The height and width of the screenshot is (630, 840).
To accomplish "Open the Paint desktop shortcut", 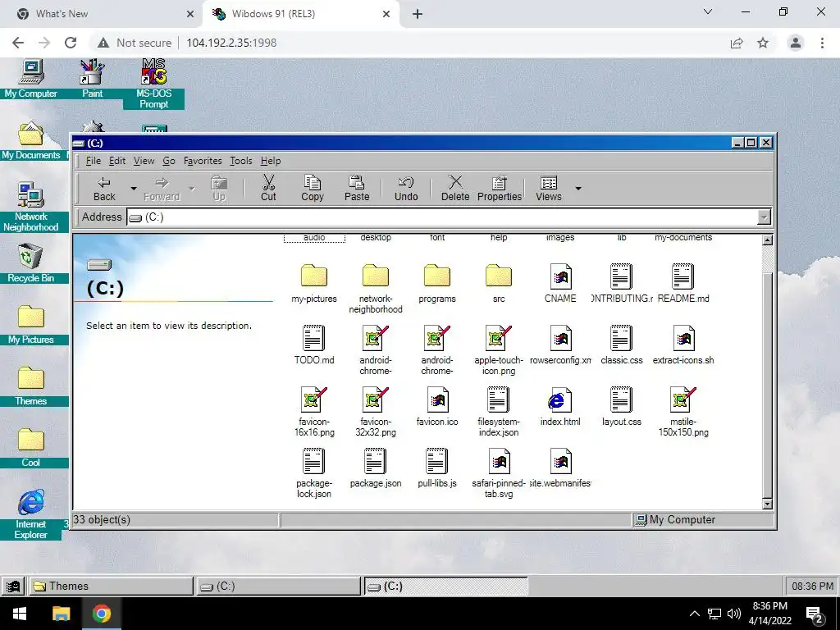I will [92, 79].
